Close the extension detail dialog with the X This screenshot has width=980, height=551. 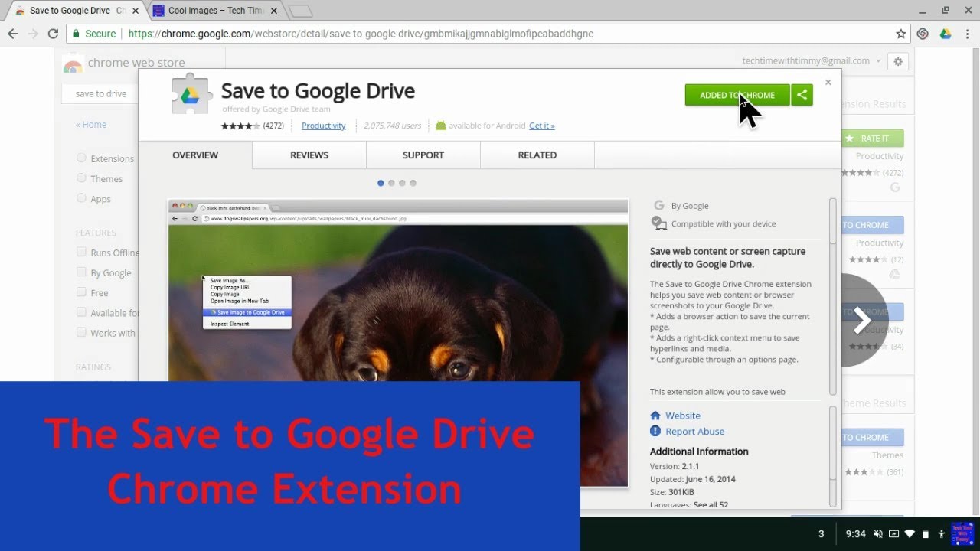pos(828,82)
